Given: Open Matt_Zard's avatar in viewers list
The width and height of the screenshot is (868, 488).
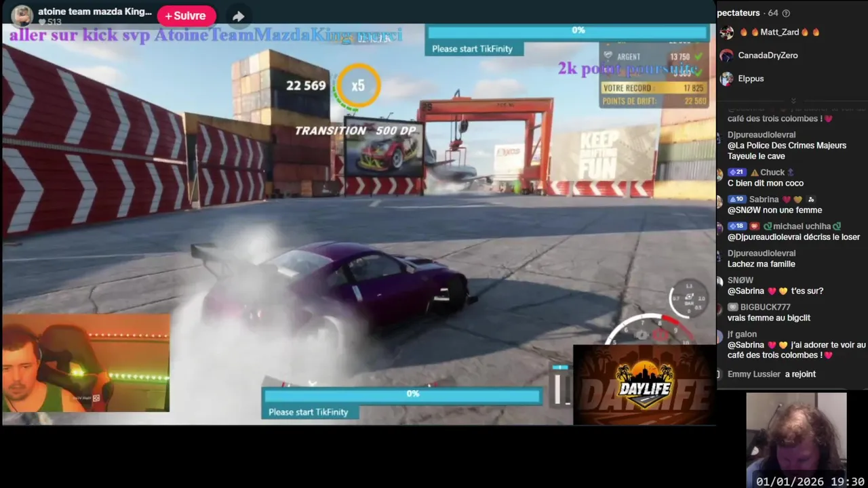Looking at the screenshot, I should pyautogui.click(x=726, y=32).
